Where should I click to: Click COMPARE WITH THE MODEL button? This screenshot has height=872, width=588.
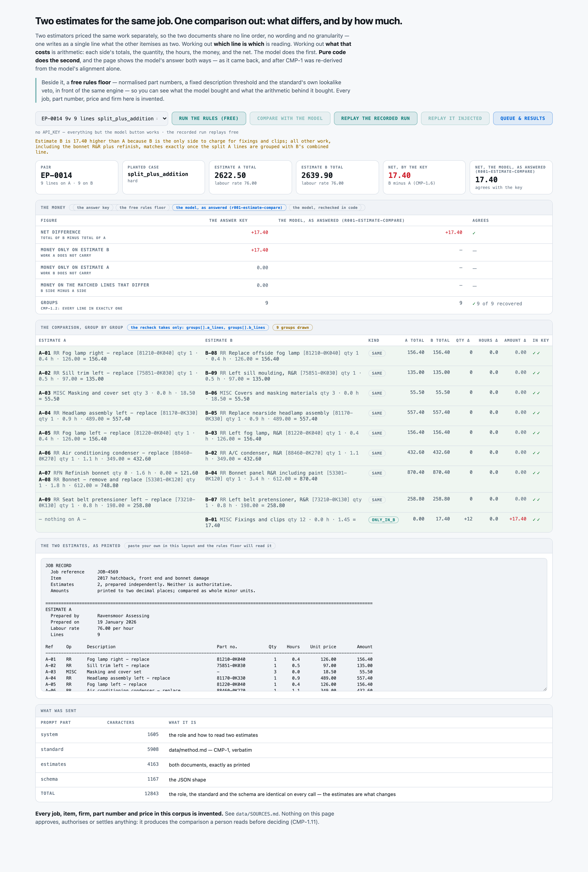[x=290, y=119]
